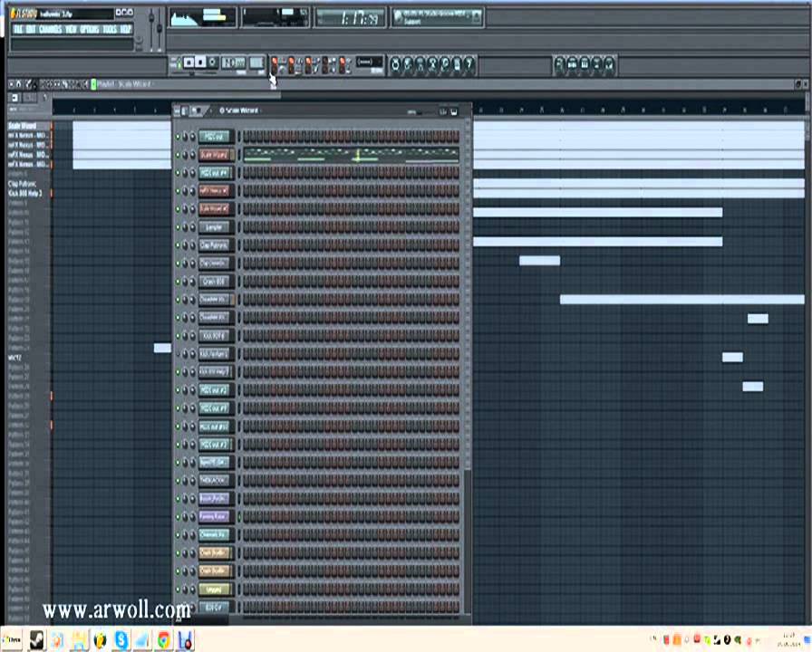Open the yellow channel button near the bottom

(215, 589)
